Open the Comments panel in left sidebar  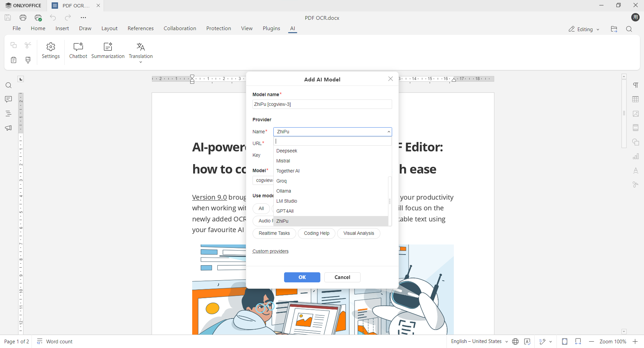[8, 99]
